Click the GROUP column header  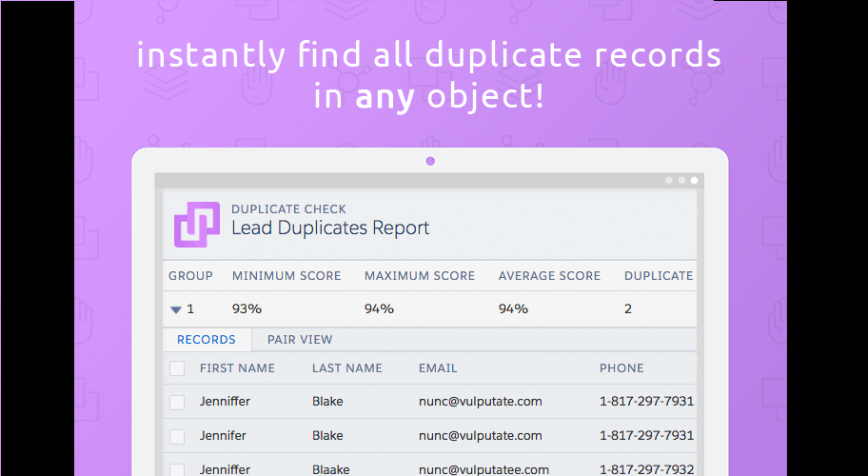pos(190,276)
